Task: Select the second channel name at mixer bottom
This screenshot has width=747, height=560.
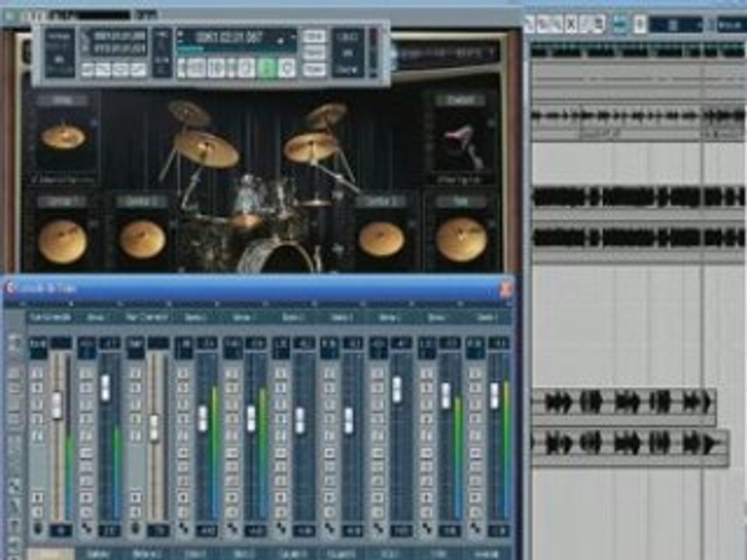Action: [x=99, y=555]
